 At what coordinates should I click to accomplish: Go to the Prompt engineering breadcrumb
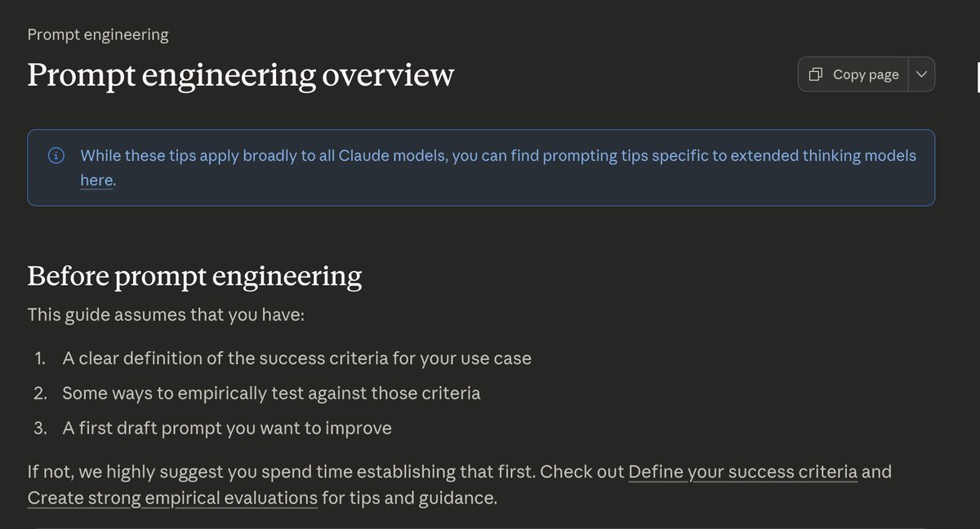click(98, 34)
